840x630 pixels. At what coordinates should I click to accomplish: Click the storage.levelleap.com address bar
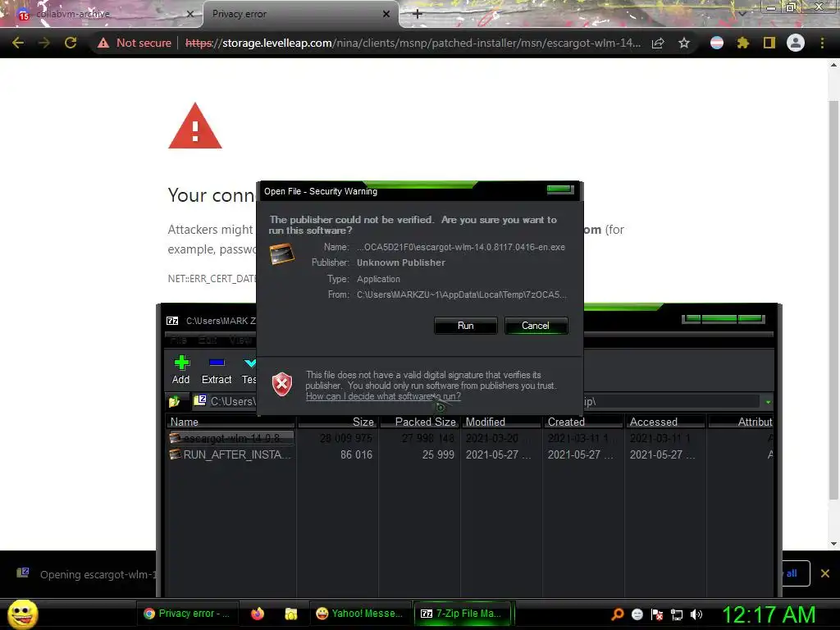coord(413,43)
